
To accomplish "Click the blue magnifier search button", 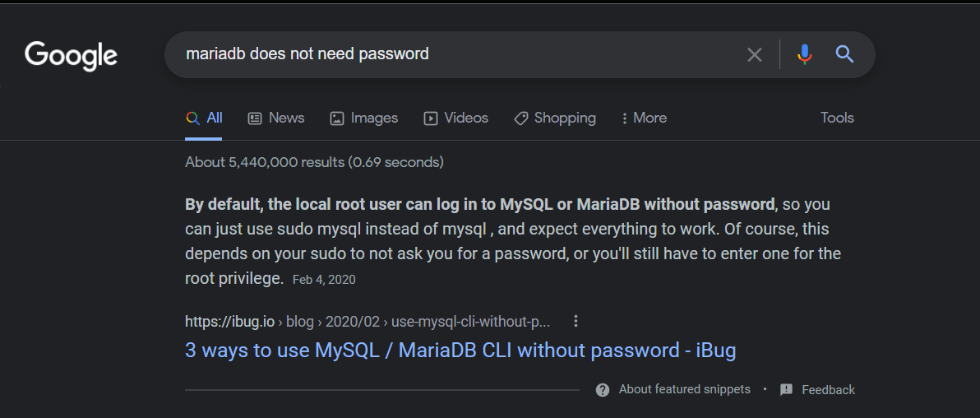I will click(844, 54).
